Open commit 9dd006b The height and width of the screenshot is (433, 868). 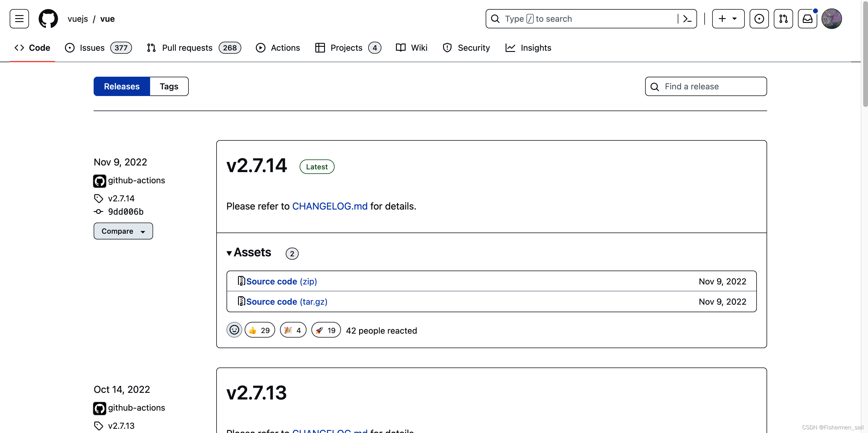pyautogui.click(x=126, y=212)
